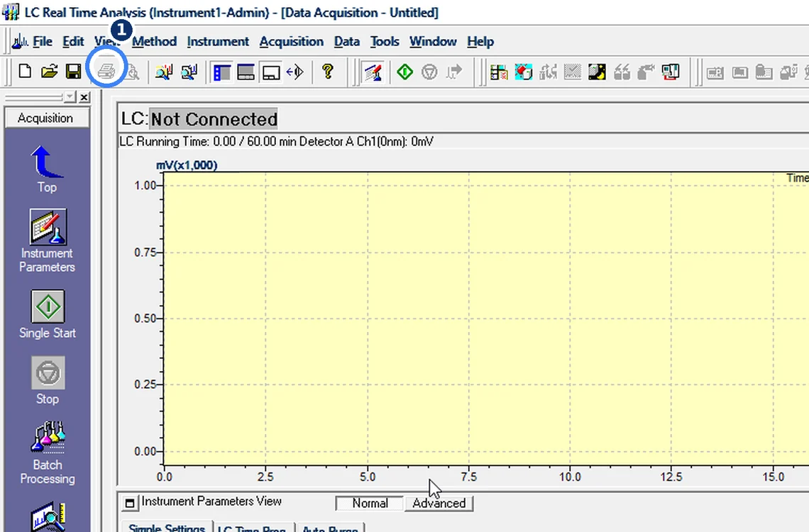Click the grayed double bottles toolbar icon
Screen dimensions: 809x532
pos(622,72)
